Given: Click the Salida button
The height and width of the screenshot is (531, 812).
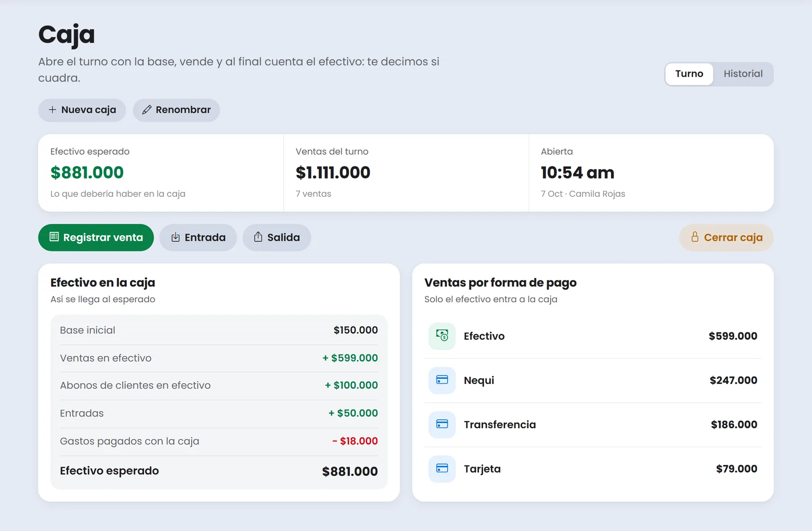Looking at the screenshot, I should click(x=277, y=237).
